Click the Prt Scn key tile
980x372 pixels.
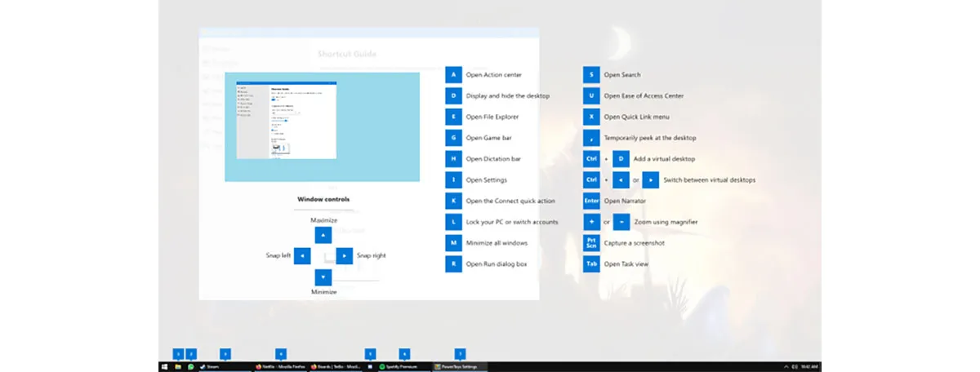(591, 243)
